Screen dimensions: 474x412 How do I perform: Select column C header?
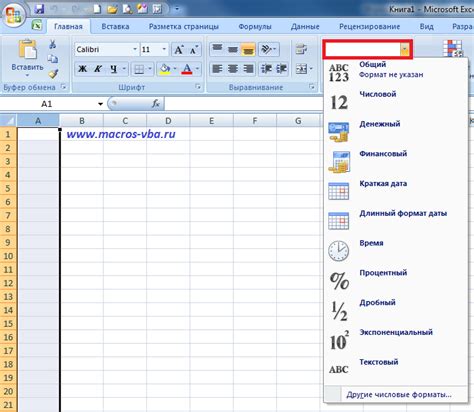click(125, 121)
